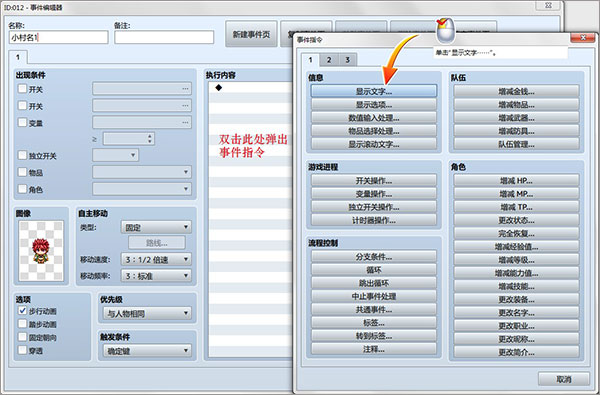Click the 增减金钱... button
Image resolution: width=600 pixels, height=395 pixels.
[516, 91]
